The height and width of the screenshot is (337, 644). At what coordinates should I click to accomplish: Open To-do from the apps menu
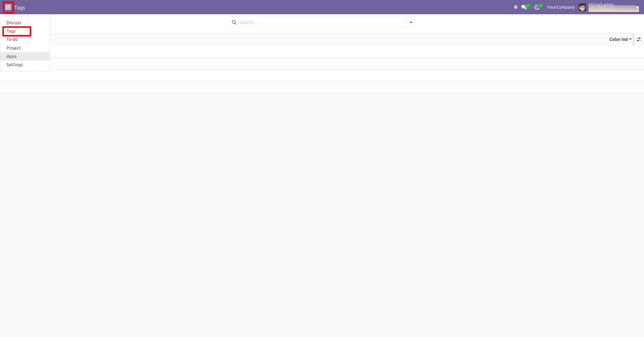(25, 40)
